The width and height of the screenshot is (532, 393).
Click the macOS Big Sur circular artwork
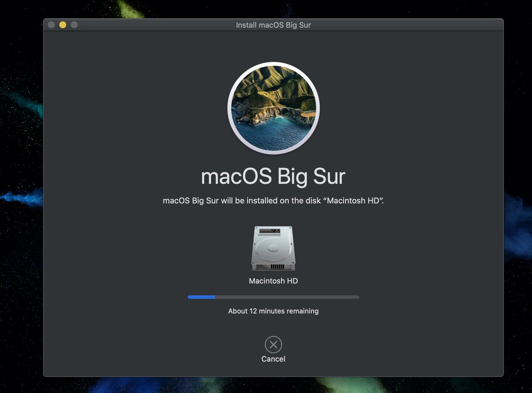(274, 108)
